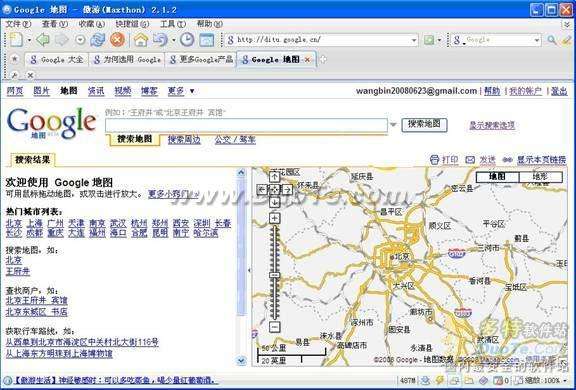Click the map zoom slider handle
576x390 pixels.
[275, 275]
